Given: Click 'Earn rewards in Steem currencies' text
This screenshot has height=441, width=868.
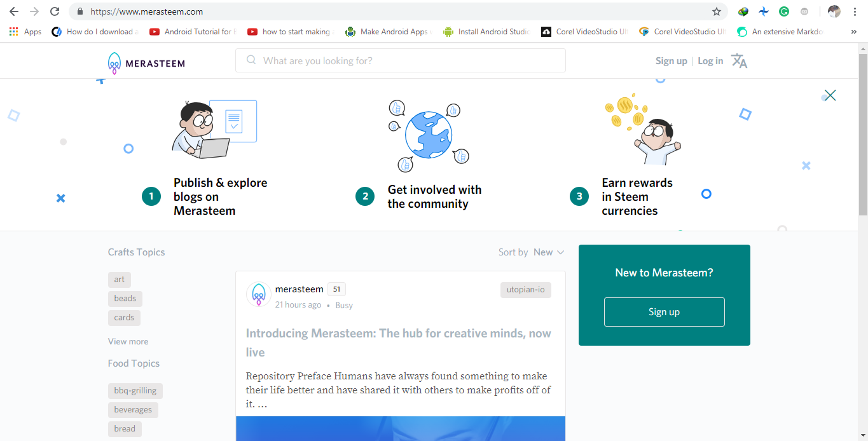Looking at the screenshot, I should click(637, 196).
